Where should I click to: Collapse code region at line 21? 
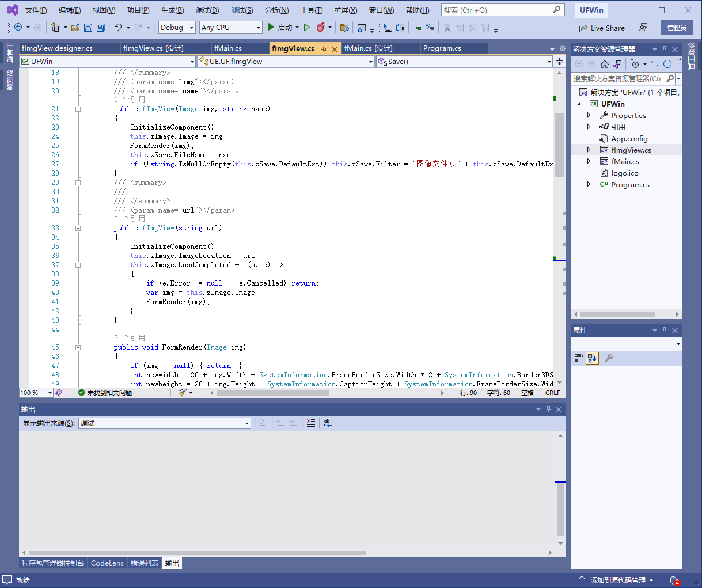(x=78, y=109)
